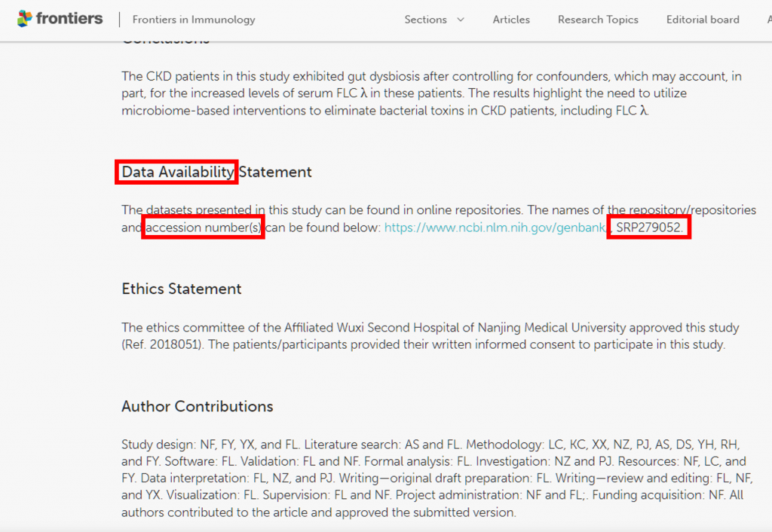
Task: Click the datasets presented sentence
Action: coord(439,219)
